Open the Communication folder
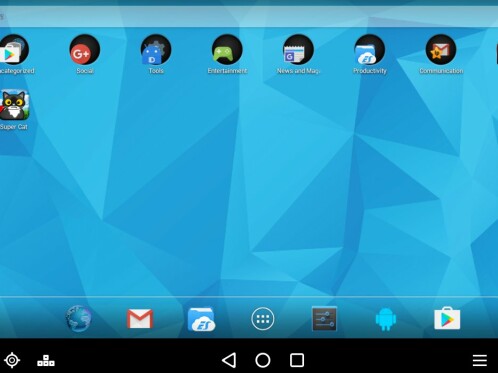Image resolution: width=498 pixels, height=373 pixels. (441, 50)
